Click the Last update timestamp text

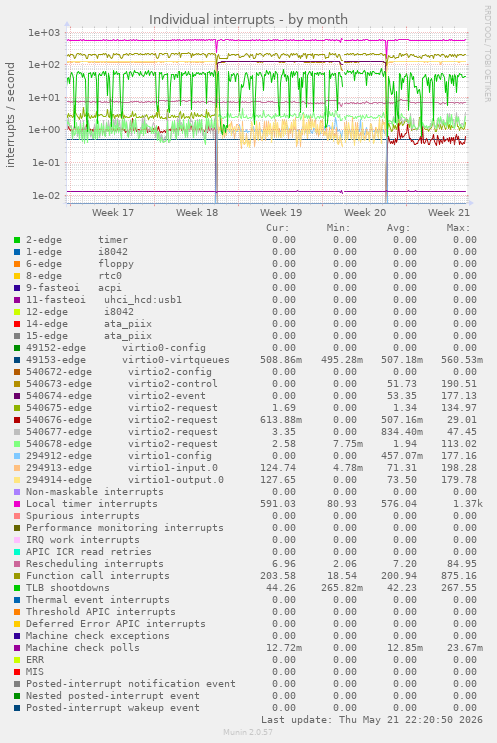tap(372, 720)
